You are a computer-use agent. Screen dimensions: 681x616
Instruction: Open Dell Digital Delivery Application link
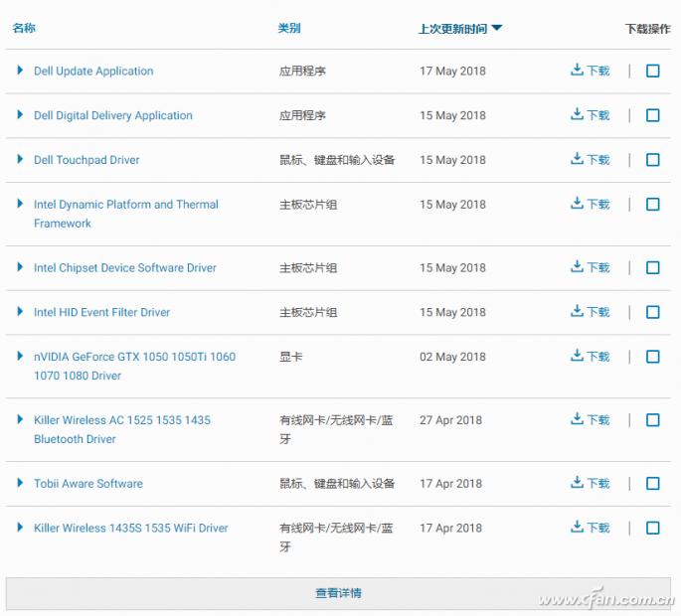tap(113, 115)
